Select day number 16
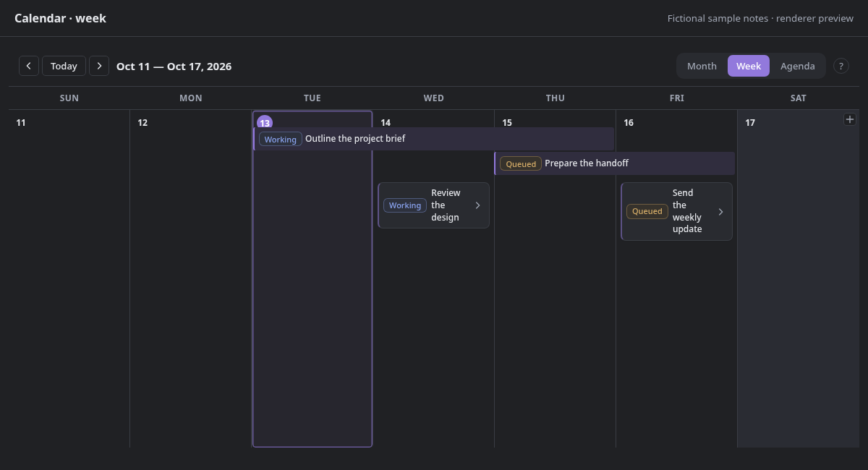868x470 pixels. (x=629, y=123)
